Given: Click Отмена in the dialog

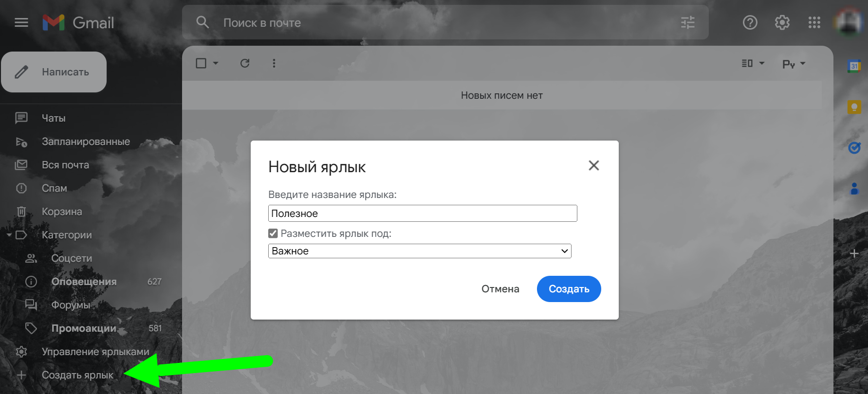Looking at the screenshot, I should pyautogui.click(x=500, y=289).
